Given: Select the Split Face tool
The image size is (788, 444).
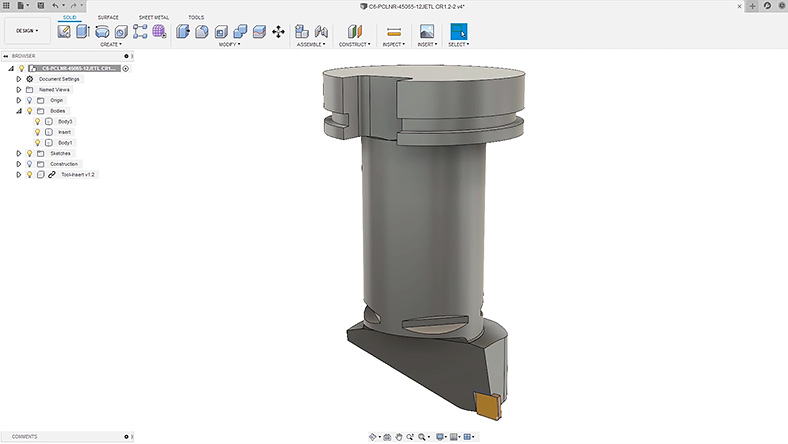Looking at the screenshot, I should [259, 32].
